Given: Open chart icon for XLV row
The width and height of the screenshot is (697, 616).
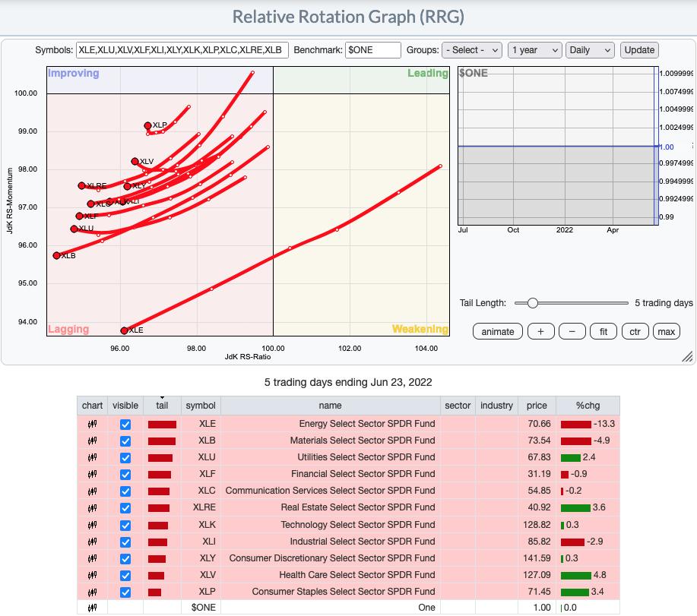Looking at the screenshot, I should coord(92,575).
